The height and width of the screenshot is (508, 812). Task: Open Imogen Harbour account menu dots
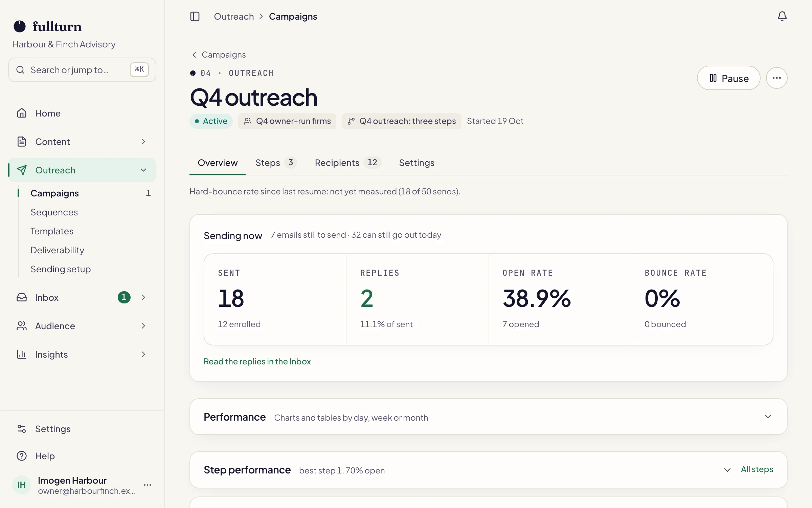tap(148, 485)
